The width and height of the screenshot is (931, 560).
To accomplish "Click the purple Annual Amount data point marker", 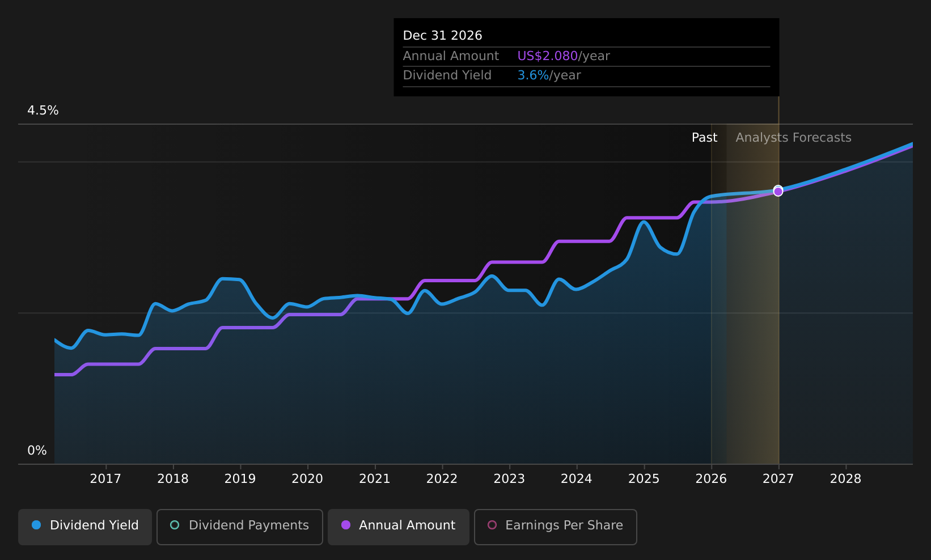I will 778,192.
